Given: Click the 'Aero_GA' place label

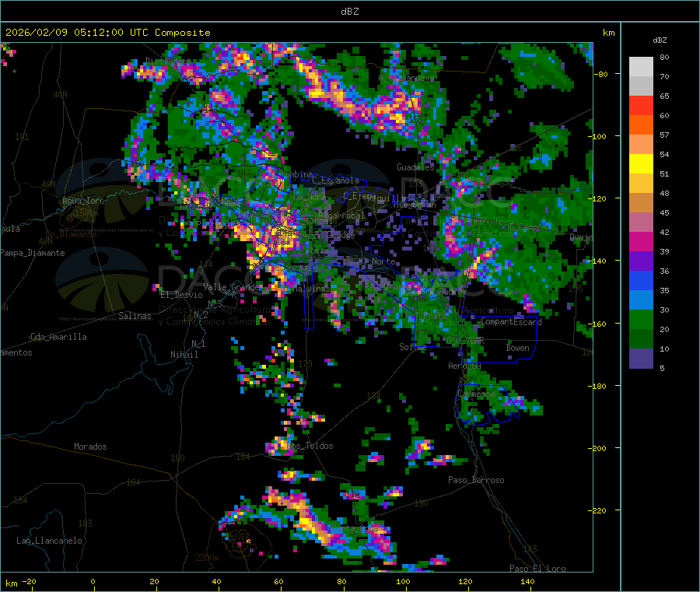Looking at the screenshot, I should coord(465,366).
